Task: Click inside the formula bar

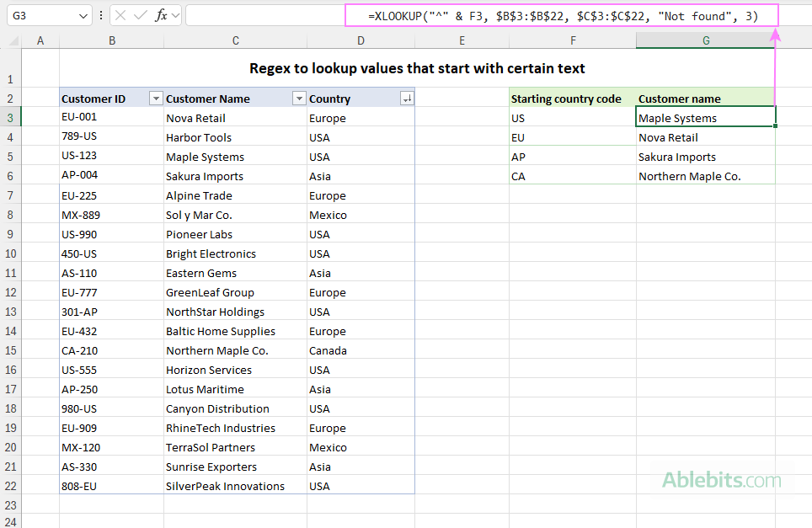Action: [x=505, y=14]
